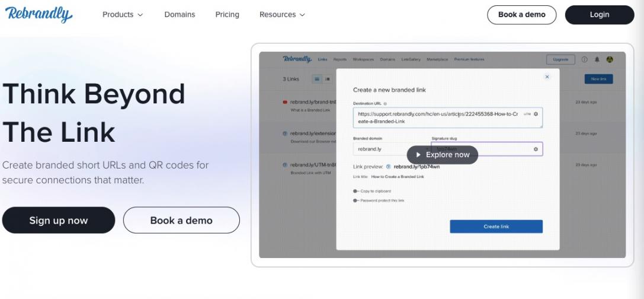Click the Upgrade button in the demo preview

560,59
